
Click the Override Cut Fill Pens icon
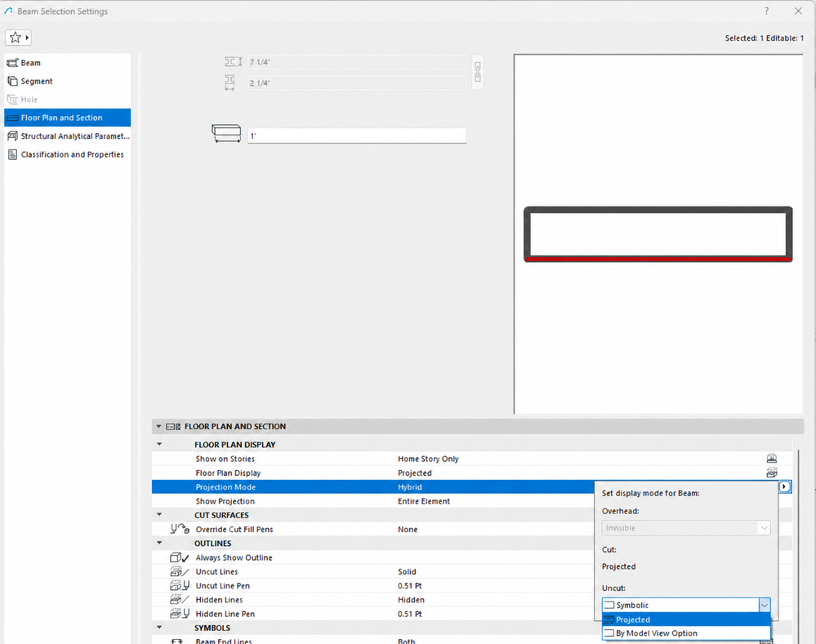click(x=180, y=529)
